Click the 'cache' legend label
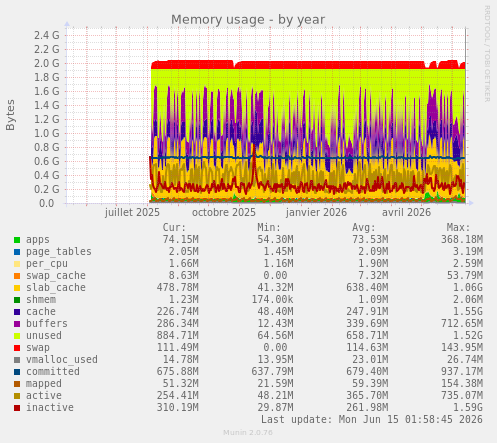497x443 pixels. [41, 312]
